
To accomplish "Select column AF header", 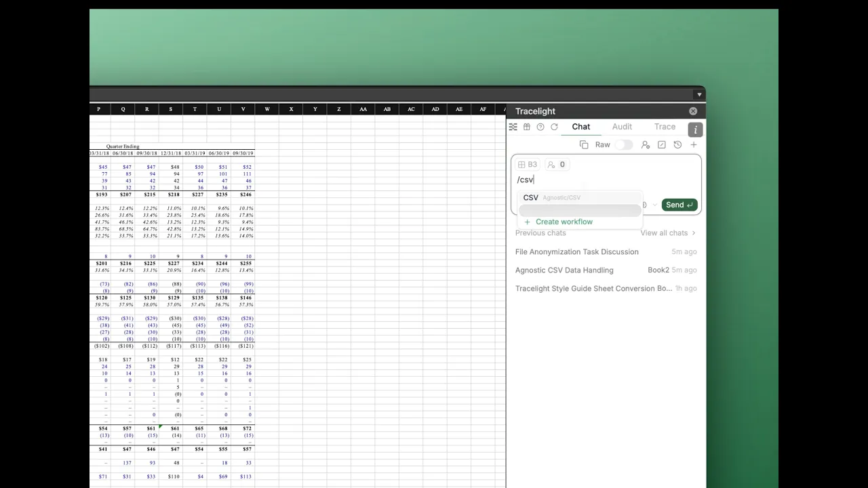I will click(483, 109).
